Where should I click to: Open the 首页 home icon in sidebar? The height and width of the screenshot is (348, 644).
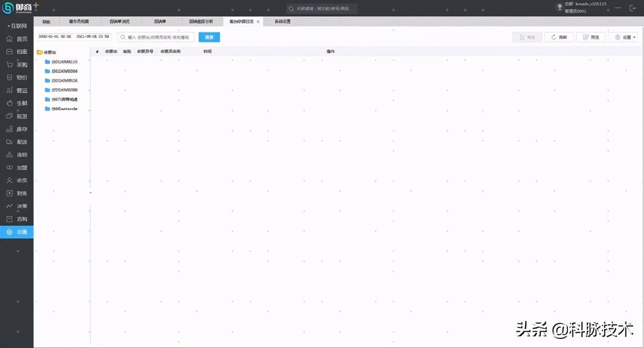click(9, 39)
